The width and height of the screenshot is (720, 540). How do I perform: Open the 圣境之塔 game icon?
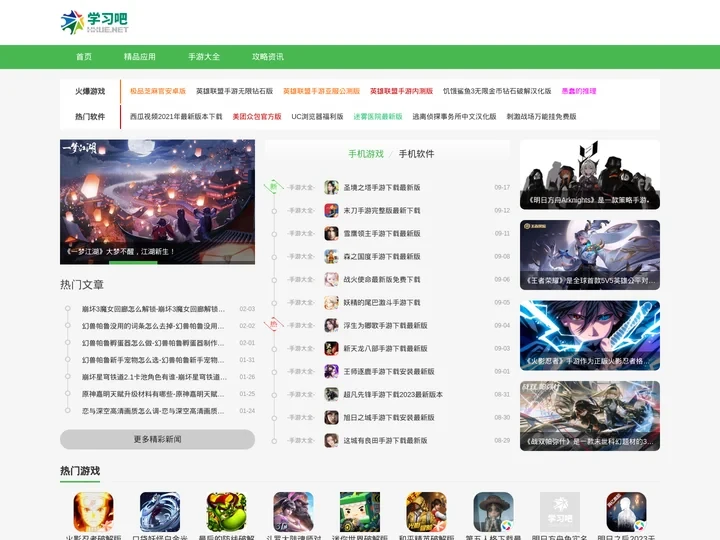coord(331,187)
